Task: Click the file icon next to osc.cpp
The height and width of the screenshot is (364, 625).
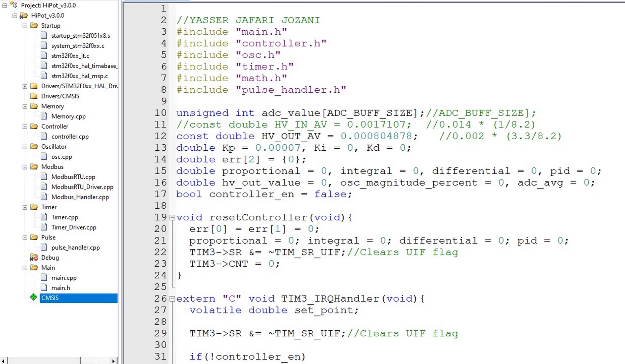Action: (x=44, y=156)
